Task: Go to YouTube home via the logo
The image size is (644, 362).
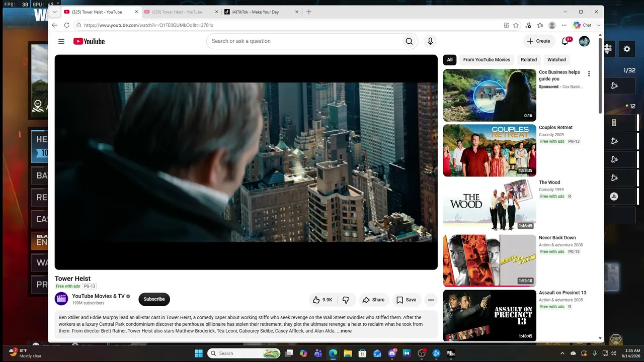Action: click(x=89, y=41)
